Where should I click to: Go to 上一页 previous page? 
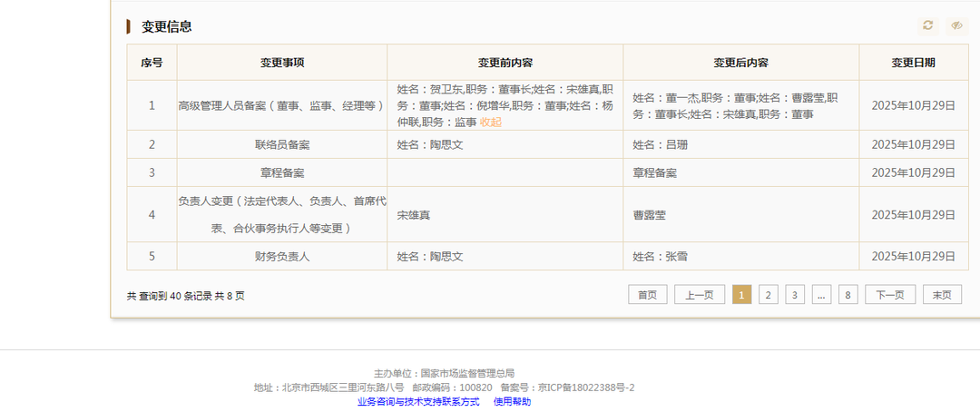click(700, 294)
